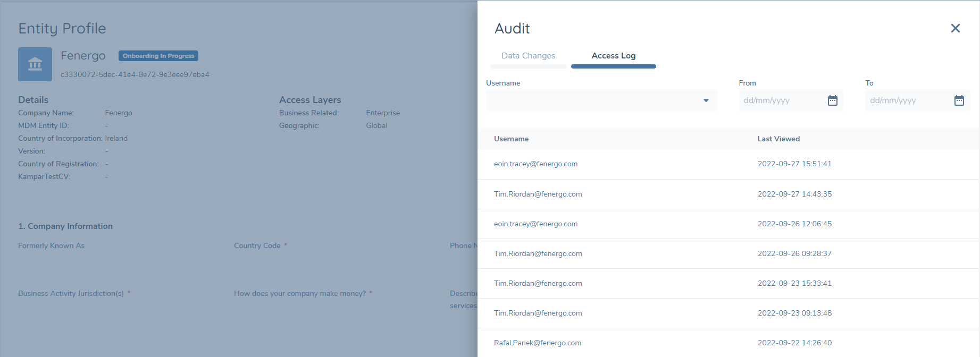The image size is (980, 357).
Task: Click the Fenergo entity bank icon
Action: pyautogui.click(x=35, y=64)
